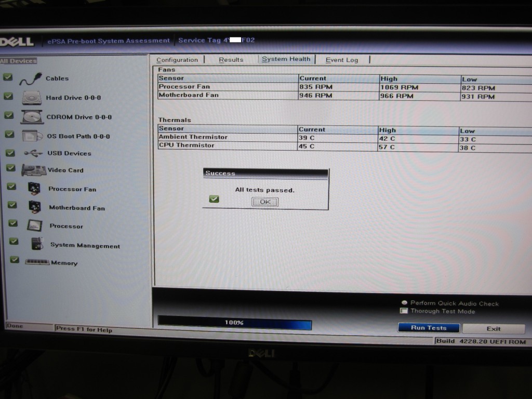The width and height of the screenshot is (532, 399).
Task: Uncheck the System Management checkbox
Action: coord(14,241)
